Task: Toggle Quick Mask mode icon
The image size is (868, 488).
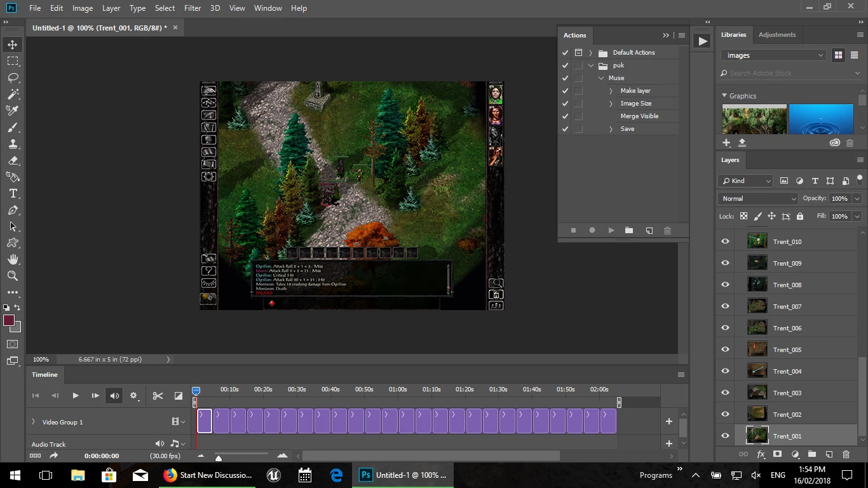Action: [x=13, y=344]
